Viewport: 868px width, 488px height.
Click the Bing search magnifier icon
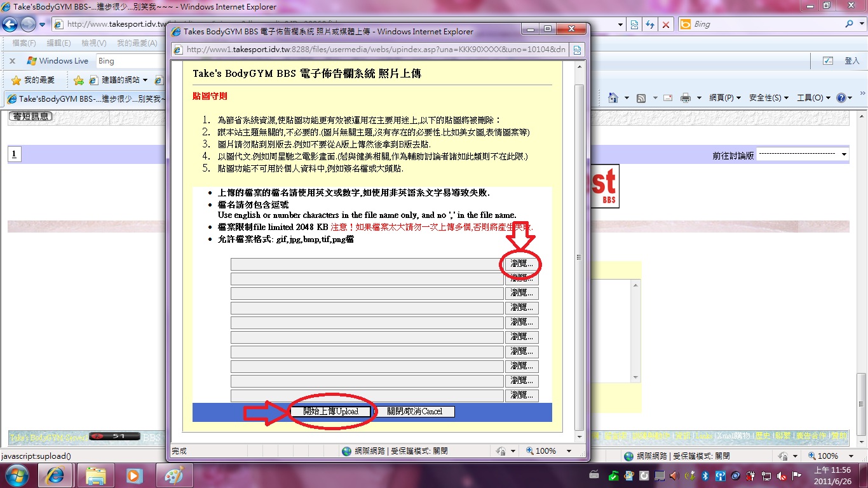coord(850,24)
